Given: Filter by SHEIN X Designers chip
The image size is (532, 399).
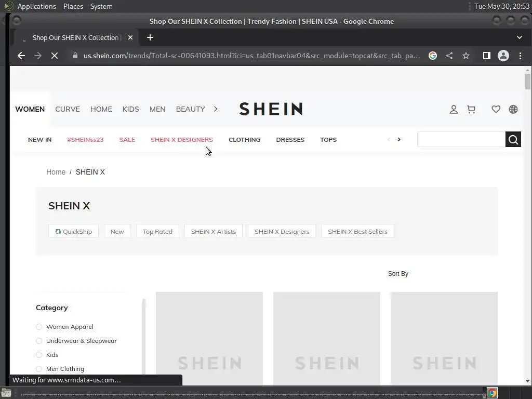Looking at the screenshot, I should click(282, 231).
